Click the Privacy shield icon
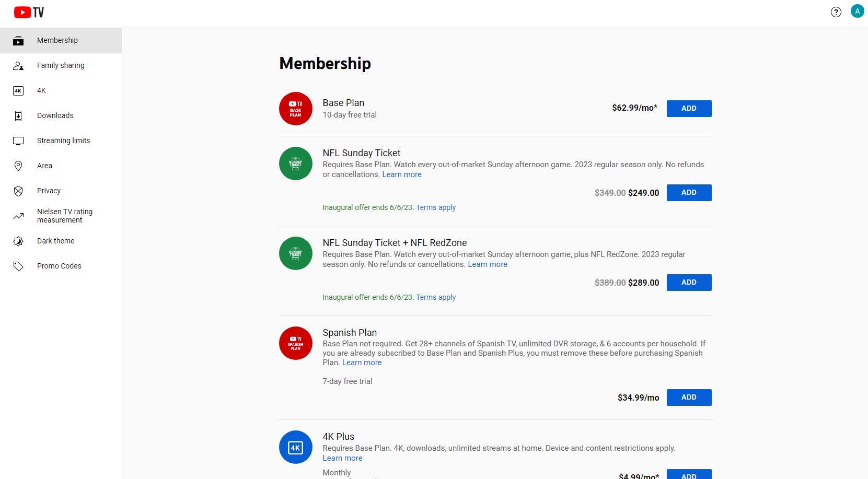 [18, 191]
